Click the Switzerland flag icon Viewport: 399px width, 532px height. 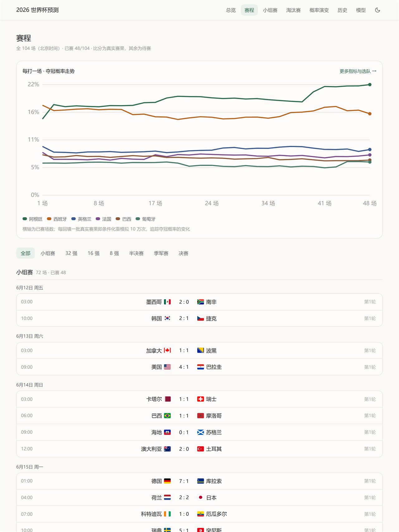point(200,399)
